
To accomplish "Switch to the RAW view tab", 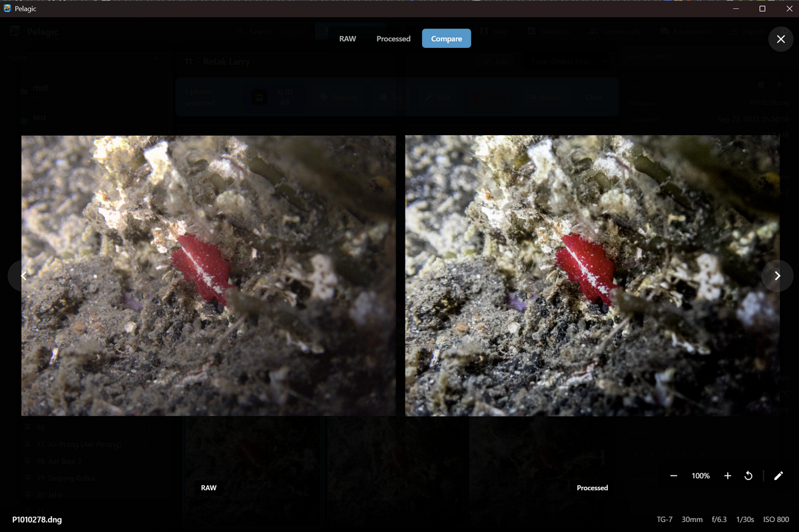I will (348, 39).
